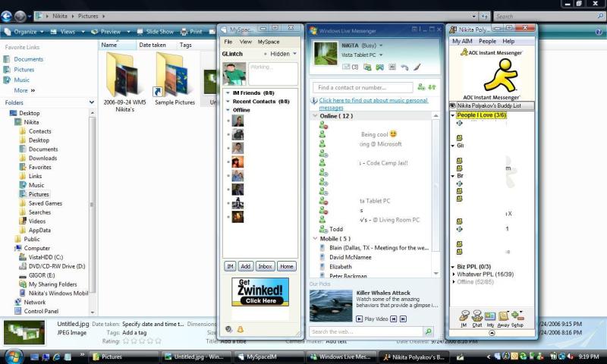
Task: Click the Killer Whales Attack video thumbnail
Action: pyautogui.click(x=331, y=306)
